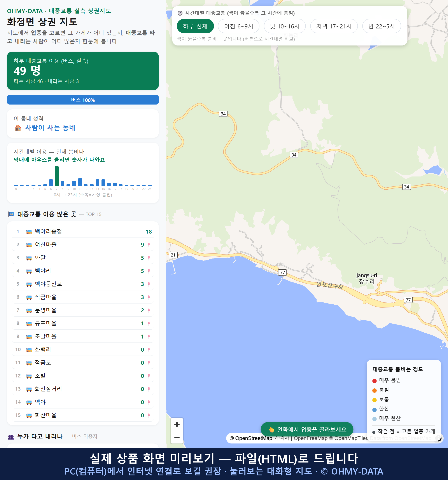Open the OpenFreeMap attribution link

coord(310,438)
